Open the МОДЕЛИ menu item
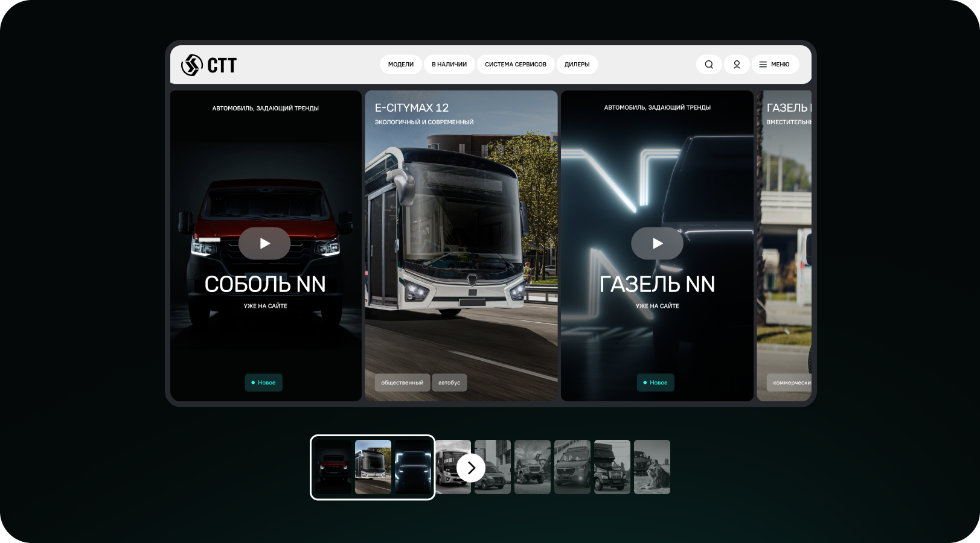The image size is (980, 543). coord(401,65)
